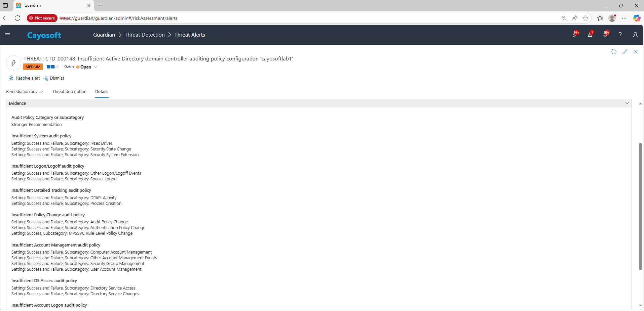Close the threat alert details panel
The width and height of the screenshot is (644, 311).
(x=636, y=52)
